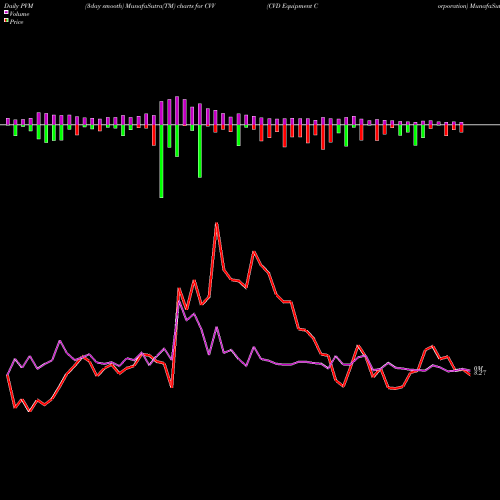This screenshot has height=500, width=500.
Task: Click the highest peak of red price line
Action: point(217,223)
